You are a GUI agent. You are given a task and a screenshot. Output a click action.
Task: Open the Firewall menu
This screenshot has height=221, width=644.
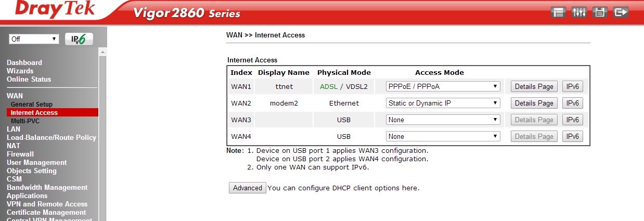[20, 154]
